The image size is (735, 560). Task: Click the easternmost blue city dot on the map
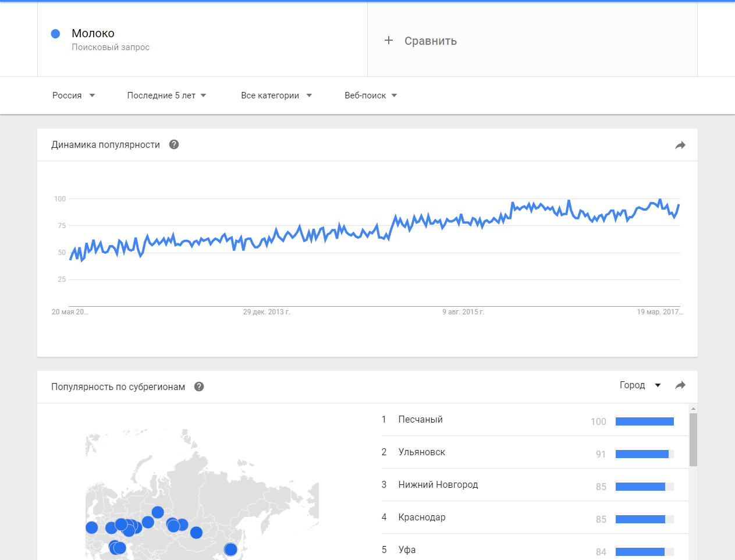pyautogui.click(x=230, y=549)
